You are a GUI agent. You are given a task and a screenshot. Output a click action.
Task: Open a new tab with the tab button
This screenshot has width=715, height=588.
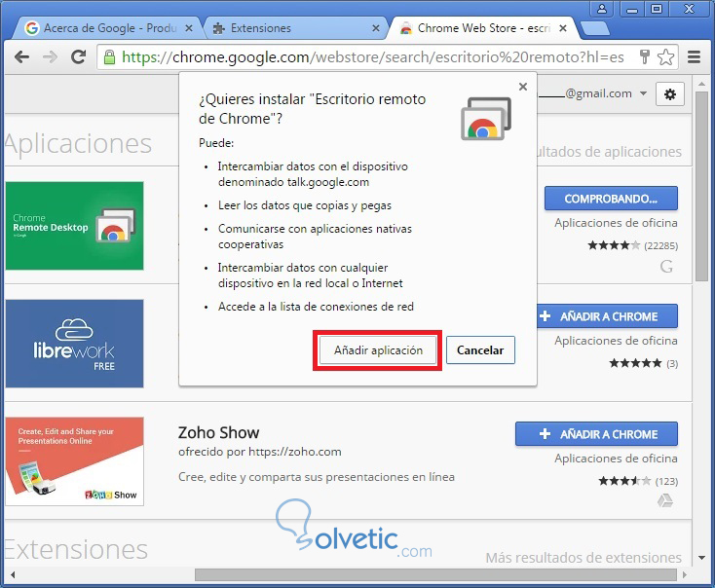[x=594, y=28]
